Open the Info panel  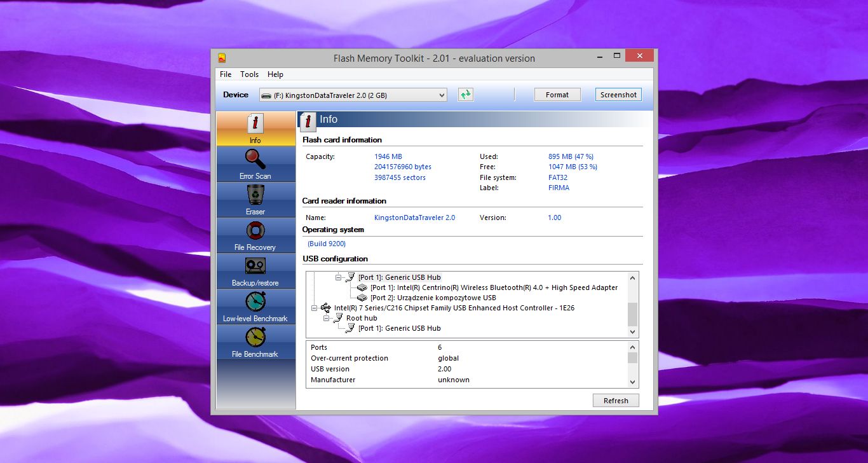pos(255,127)
